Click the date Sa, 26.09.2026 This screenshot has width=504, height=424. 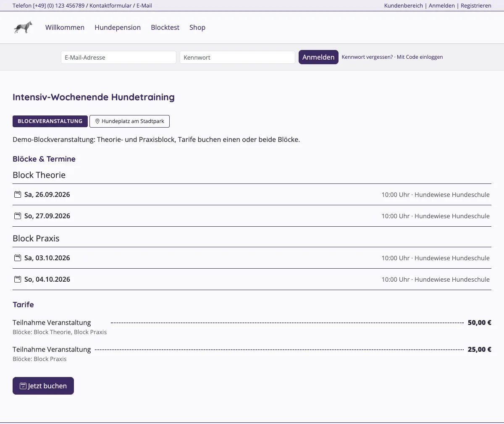(47, 194)
